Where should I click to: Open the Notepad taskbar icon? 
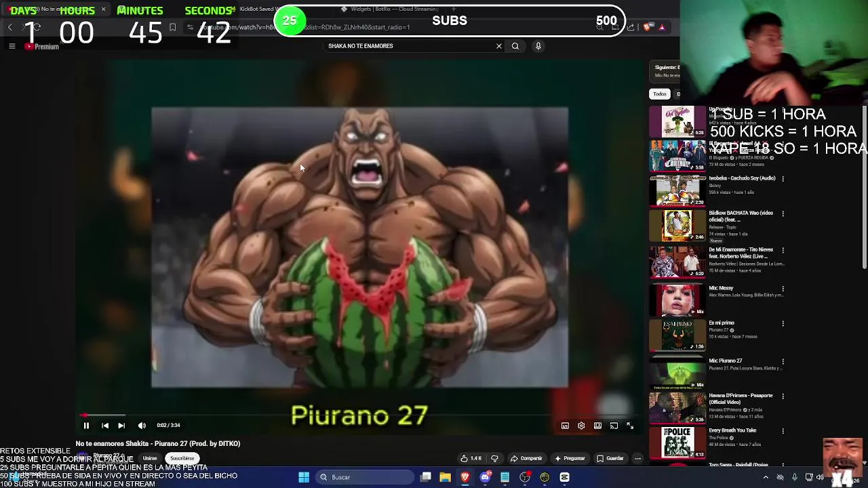505,477
